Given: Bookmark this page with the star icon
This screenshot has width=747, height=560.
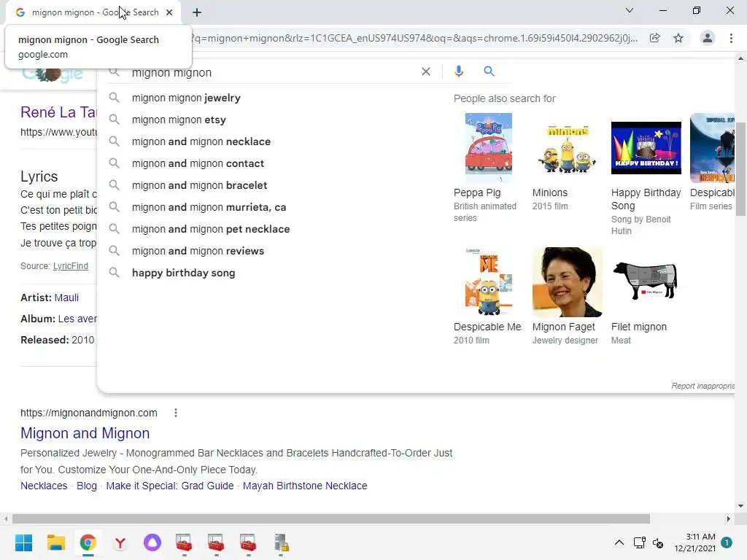Looking at the screenshot, I should (678, 38).
